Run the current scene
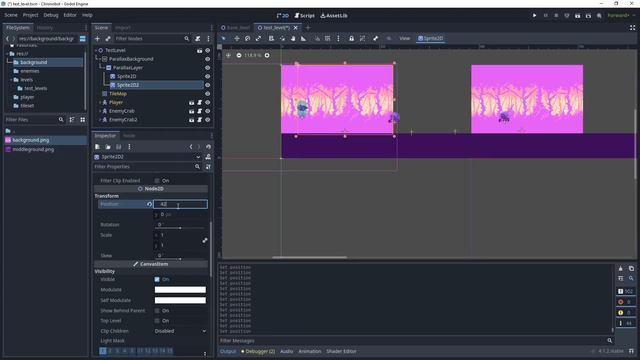This screenshot has height=360, width=640. (578, 16)
